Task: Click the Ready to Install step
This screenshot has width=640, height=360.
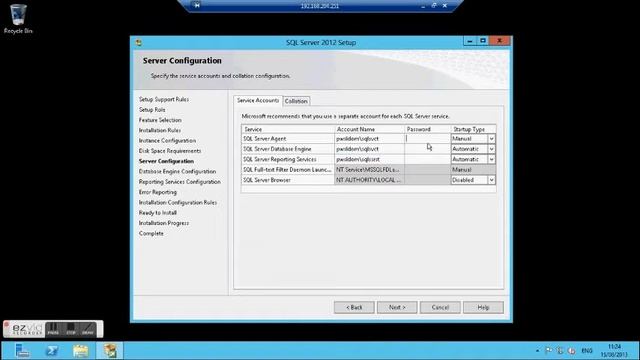Action: point(158,213)
